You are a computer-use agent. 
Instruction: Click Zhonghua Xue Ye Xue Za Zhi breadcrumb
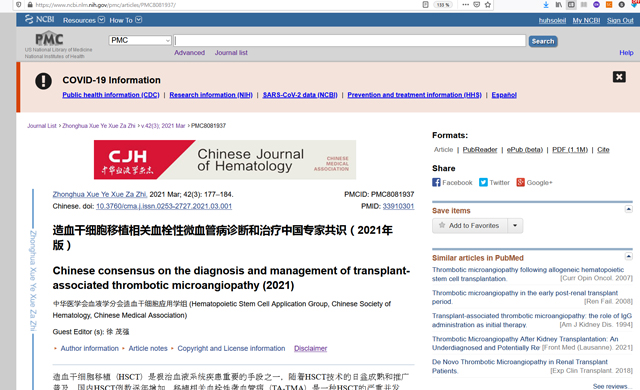coord(98,126)
